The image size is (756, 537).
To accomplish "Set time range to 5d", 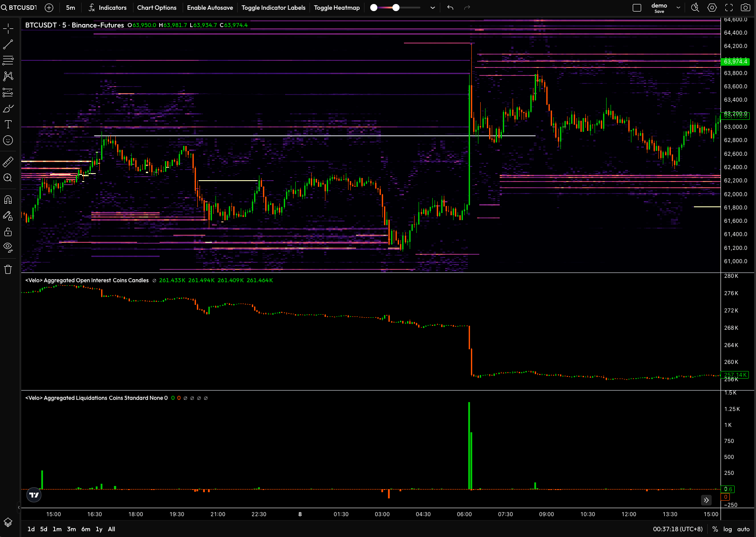I will click(43, 529).
